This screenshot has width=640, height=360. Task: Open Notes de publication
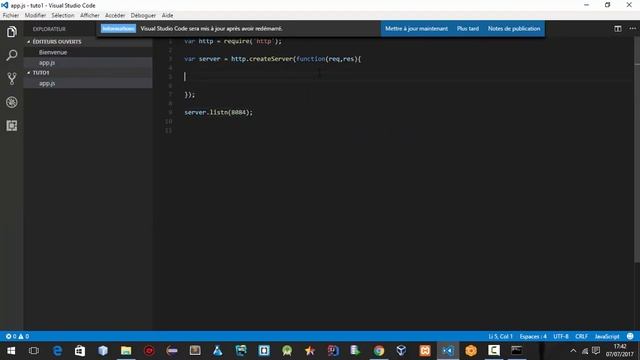[514, 29]
